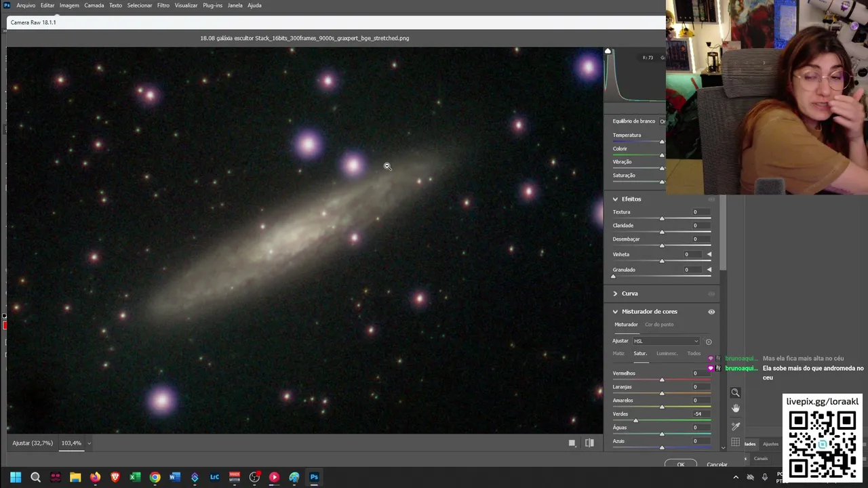
Task: Click the Textura slider handle
Action: [662, 218]
